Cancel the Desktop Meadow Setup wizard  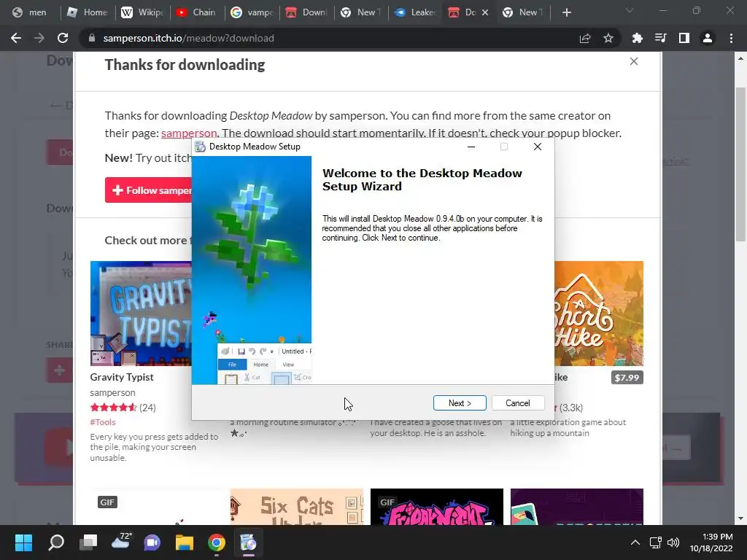[517, 402]
